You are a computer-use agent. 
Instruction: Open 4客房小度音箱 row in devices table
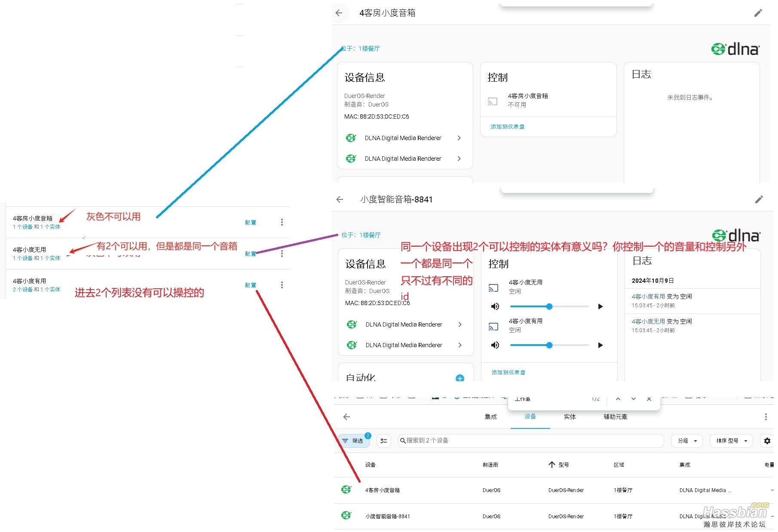(554, 490)
